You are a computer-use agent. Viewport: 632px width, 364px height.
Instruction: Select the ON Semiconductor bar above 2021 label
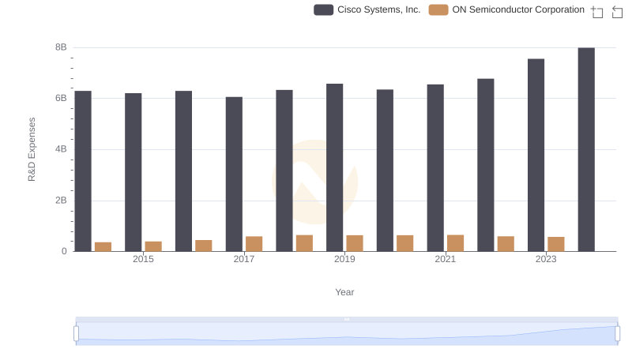tap(456, 243)
